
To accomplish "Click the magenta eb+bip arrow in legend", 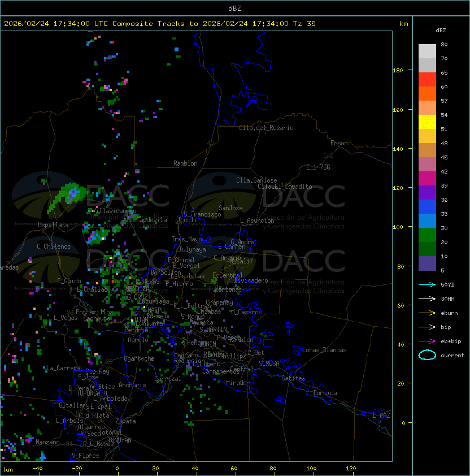I will [x=427, y=341].
